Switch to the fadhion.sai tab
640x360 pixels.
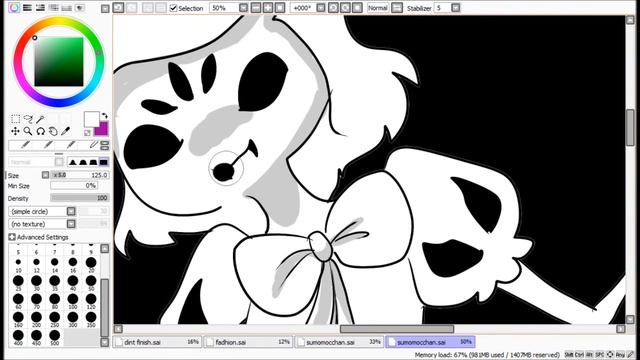pos(249,342)
